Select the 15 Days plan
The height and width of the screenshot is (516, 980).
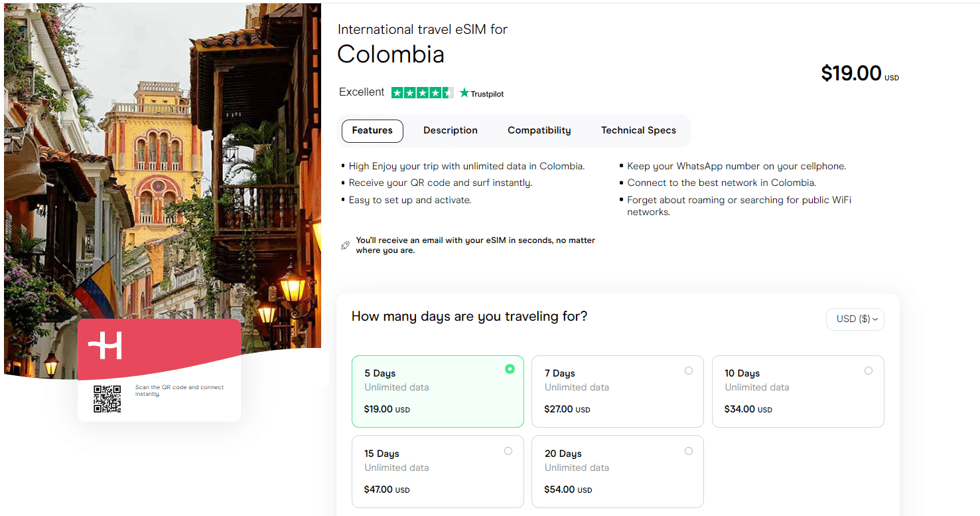[508, 450]
